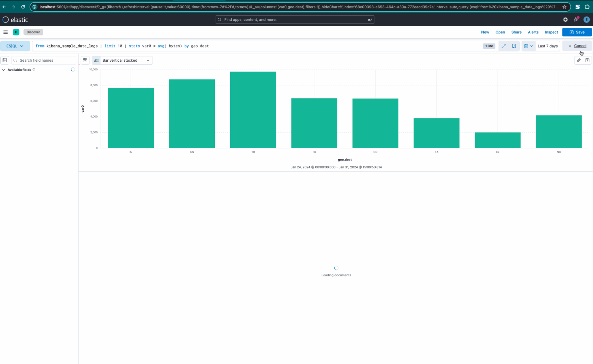Expand the ES|QL query editor
Screen dimensions: 593x364
click(503, 46)
